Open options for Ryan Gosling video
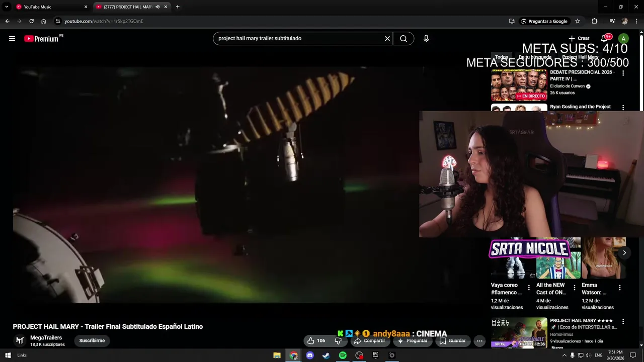644x362 pixels. point(623,108)
